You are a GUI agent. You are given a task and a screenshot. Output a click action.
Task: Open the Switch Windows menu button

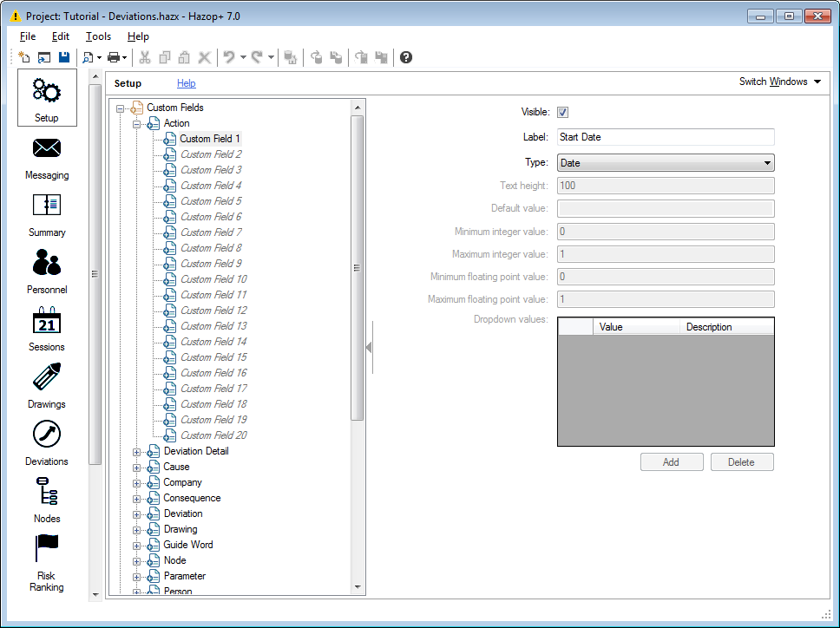pyautogui.click(x=779, y=82)
